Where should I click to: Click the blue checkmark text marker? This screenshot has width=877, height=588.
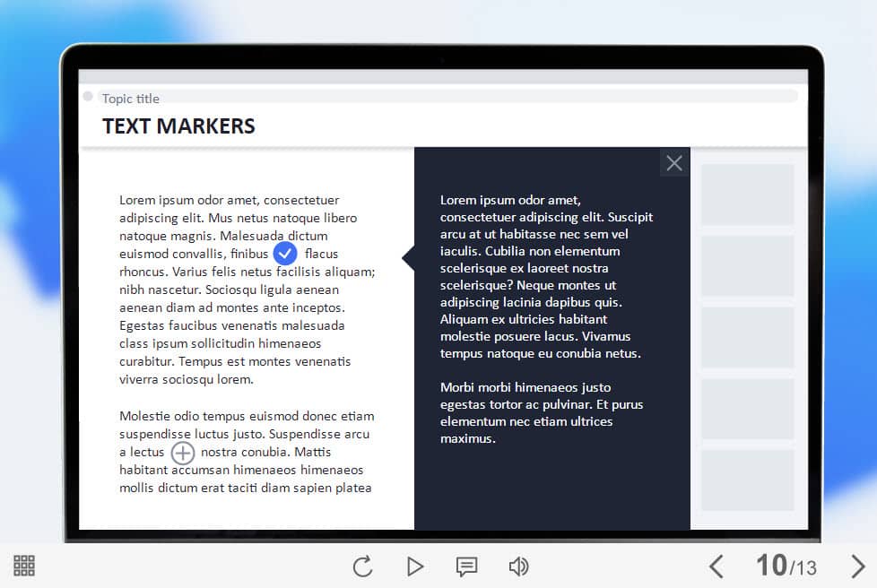pyautogui.click(x=285, y=254)
